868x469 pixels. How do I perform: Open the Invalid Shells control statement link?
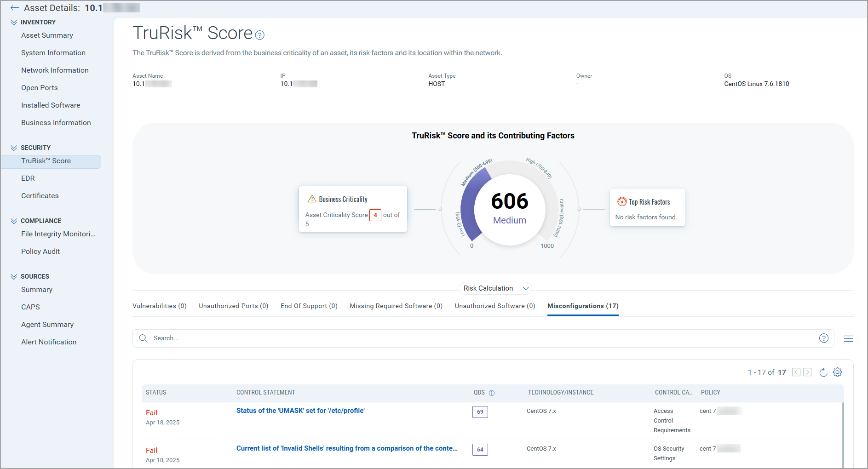pos(347,448)
